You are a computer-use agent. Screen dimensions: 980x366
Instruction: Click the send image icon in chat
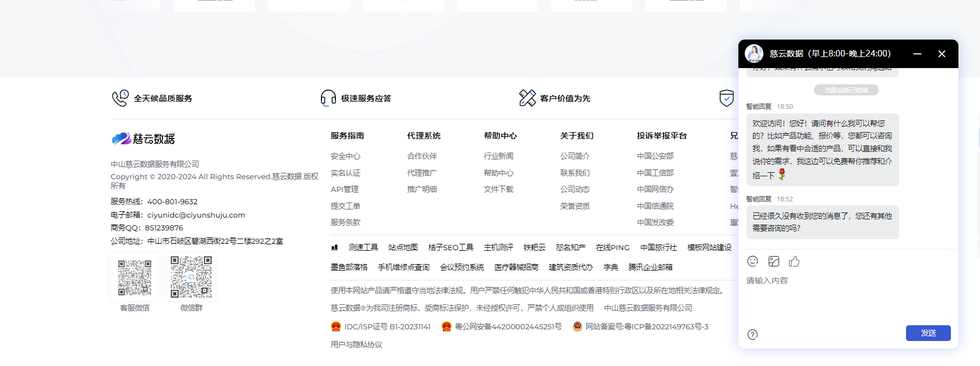point(773,261)
